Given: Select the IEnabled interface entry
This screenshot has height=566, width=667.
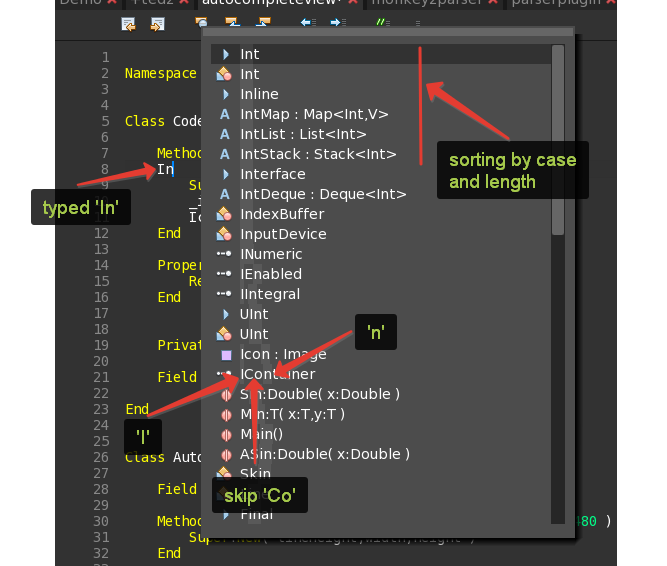Looking at the screenshot, I should click(x=270, y=274).
